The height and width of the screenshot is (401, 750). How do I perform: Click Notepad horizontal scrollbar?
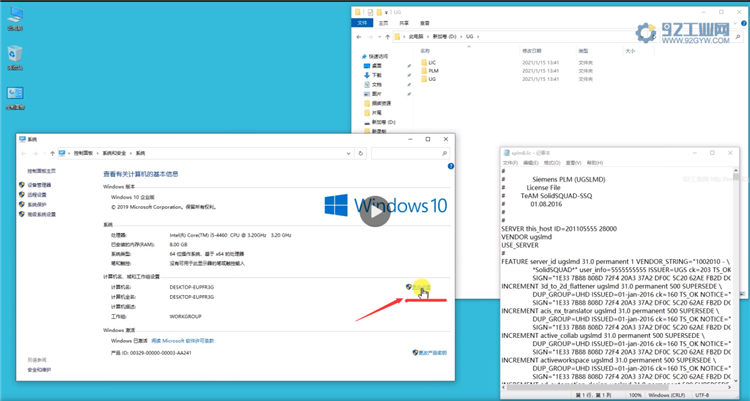[616, 387]
